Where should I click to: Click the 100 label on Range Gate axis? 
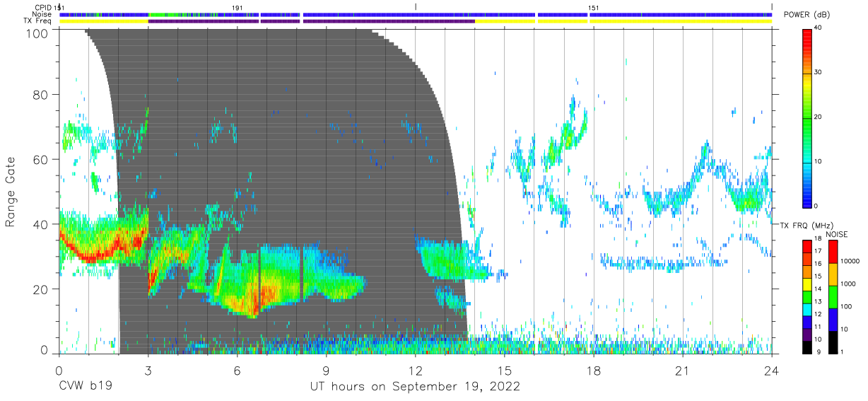[37, 33]
